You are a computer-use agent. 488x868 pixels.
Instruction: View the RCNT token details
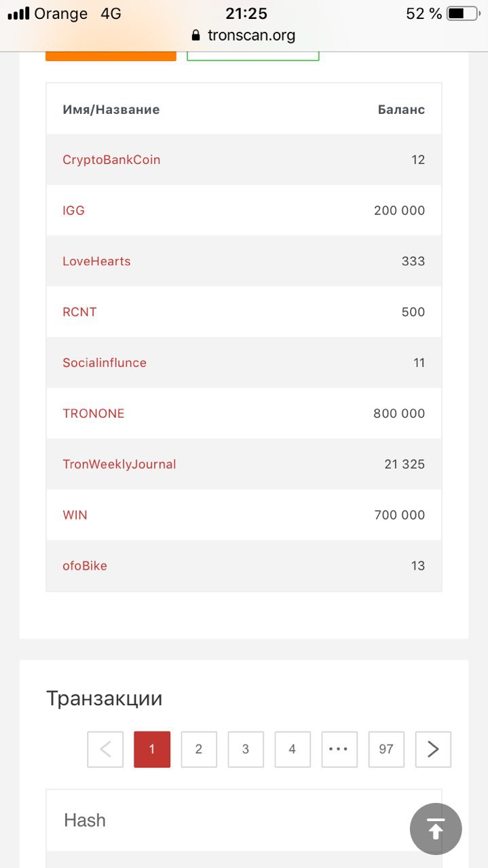(79, 312)
